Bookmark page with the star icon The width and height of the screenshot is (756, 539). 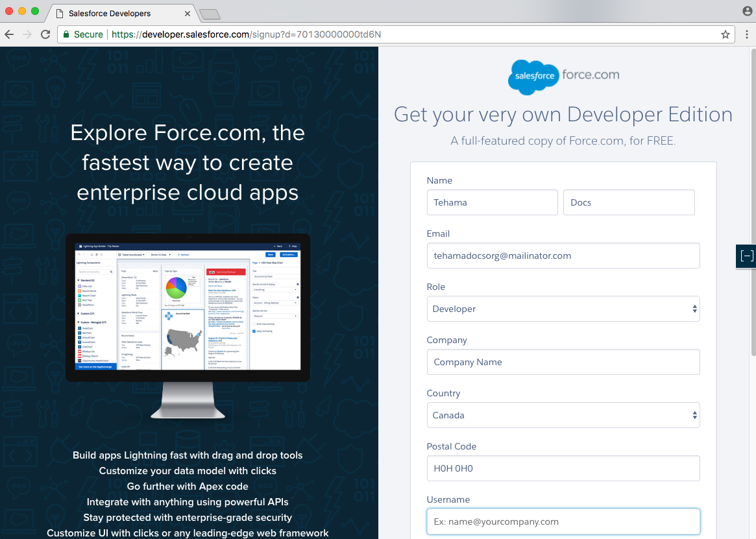[x=725, y=34]
